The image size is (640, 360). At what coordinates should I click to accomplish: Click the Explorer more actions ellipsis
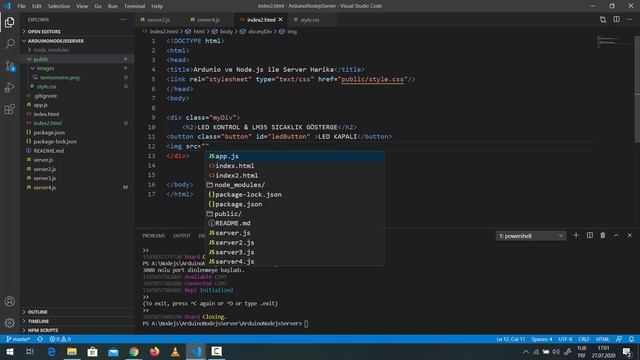point(123,20)
